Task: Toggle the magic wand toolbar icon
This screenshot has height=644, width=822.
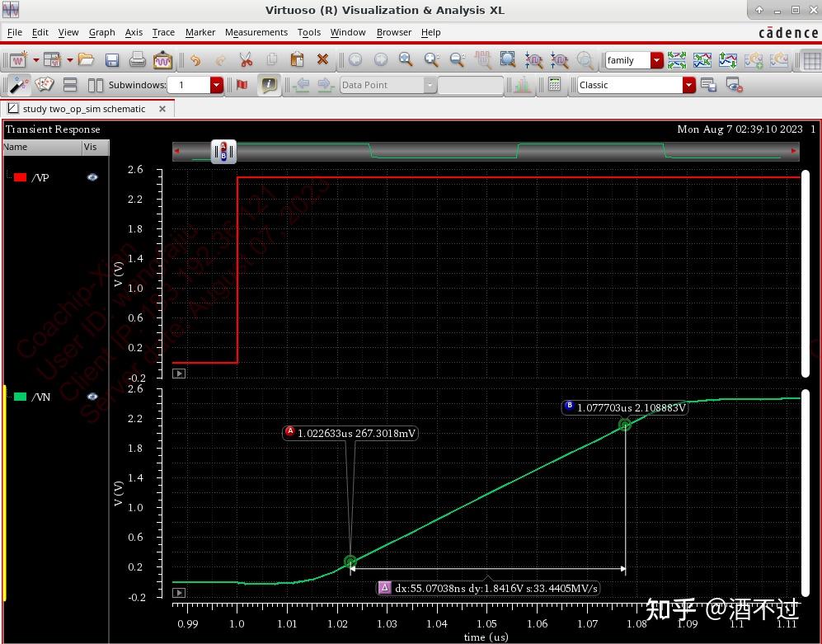Action: click(x=19, y=84)
